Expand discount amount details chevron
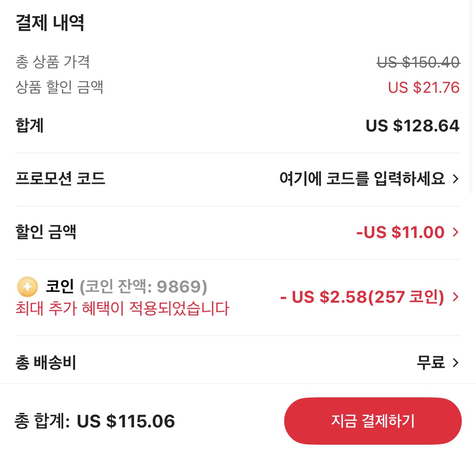This screenshot has width=476, height=453. click(x=455, y=232)
